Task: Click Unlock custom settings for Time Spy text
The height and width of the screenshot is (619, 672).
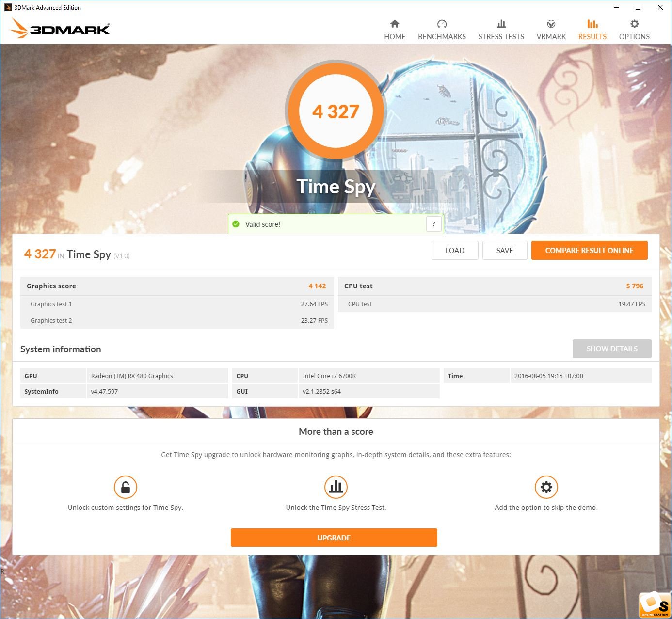Action: (x=126, y=508)
